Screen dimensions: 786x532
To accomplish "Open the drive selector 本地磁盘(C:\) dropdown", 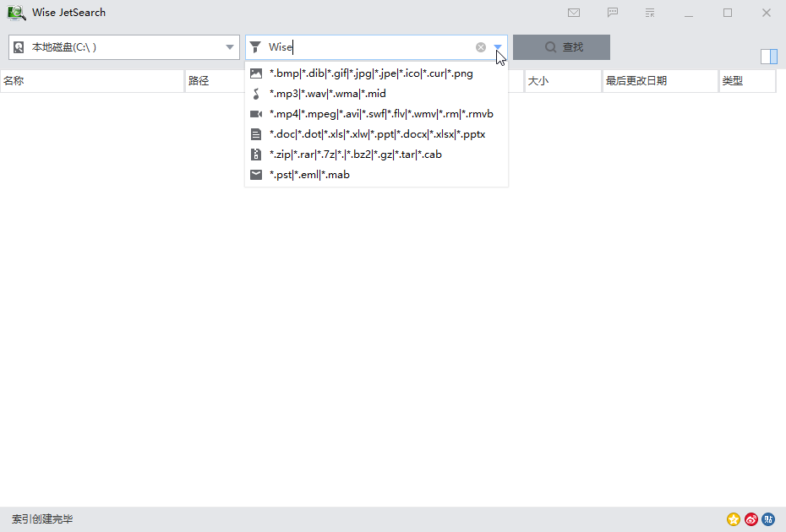I will coord(123,47).
